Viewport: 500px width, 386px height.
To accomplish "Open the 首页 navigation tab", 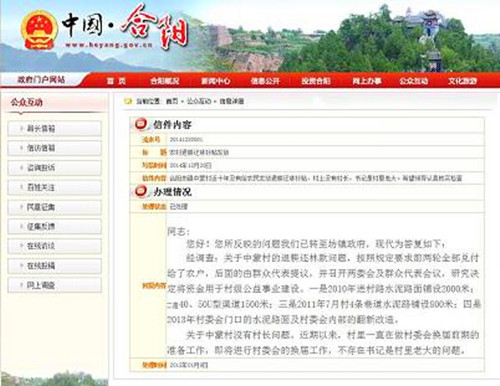I will [116, 81].
